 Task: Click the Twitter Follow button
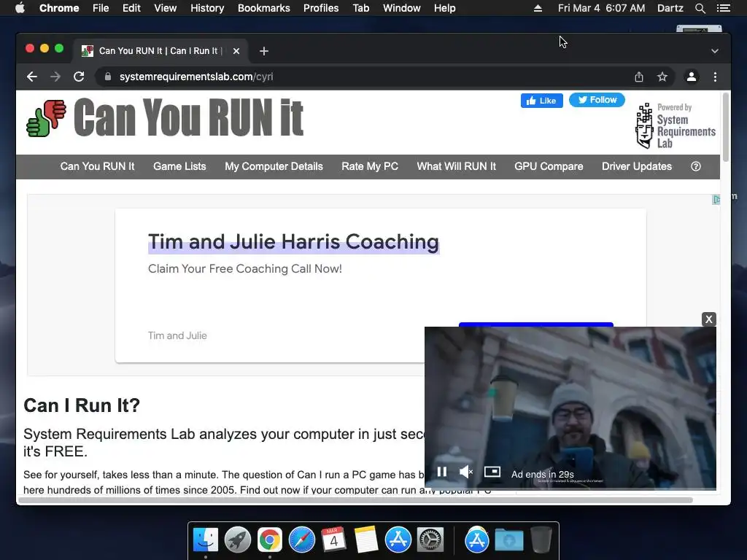coord(597,100)
